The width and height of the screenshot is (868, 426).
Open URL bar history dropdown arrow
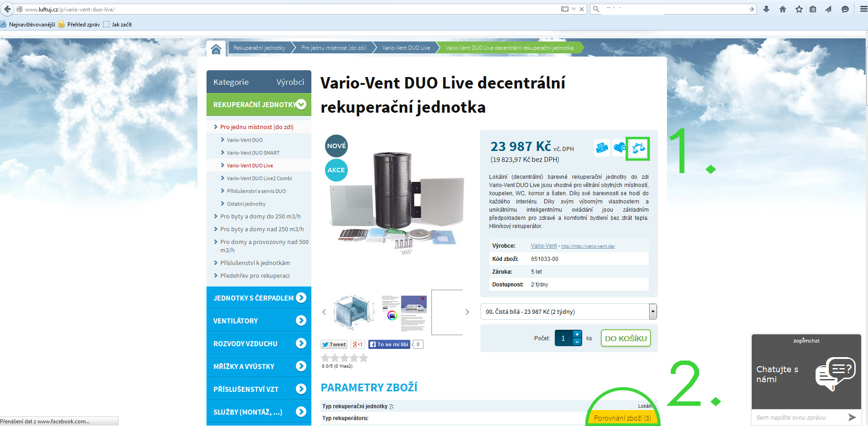(x=573, y=9)
